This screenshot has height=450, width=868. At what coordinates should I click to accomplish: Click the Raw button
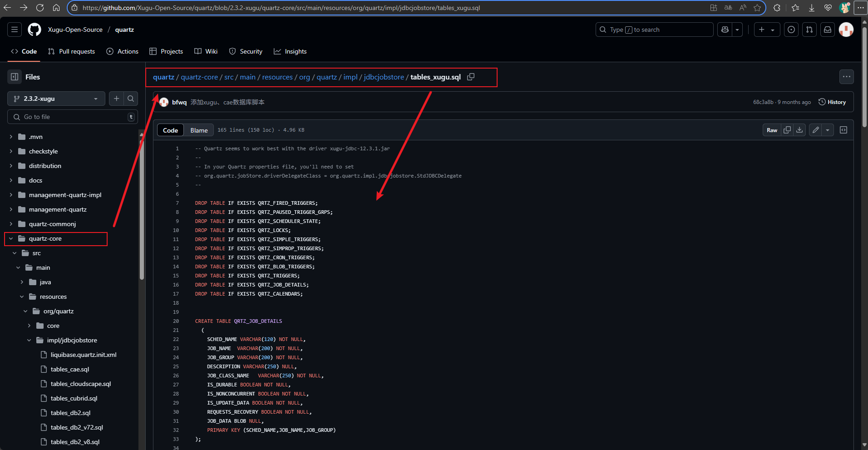pyautogui.click(x=772, y=130)
